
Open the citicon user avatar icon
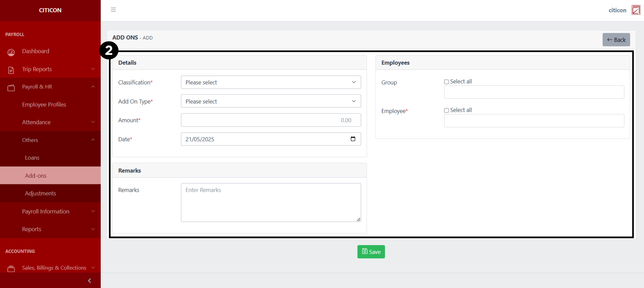[635, 10]
